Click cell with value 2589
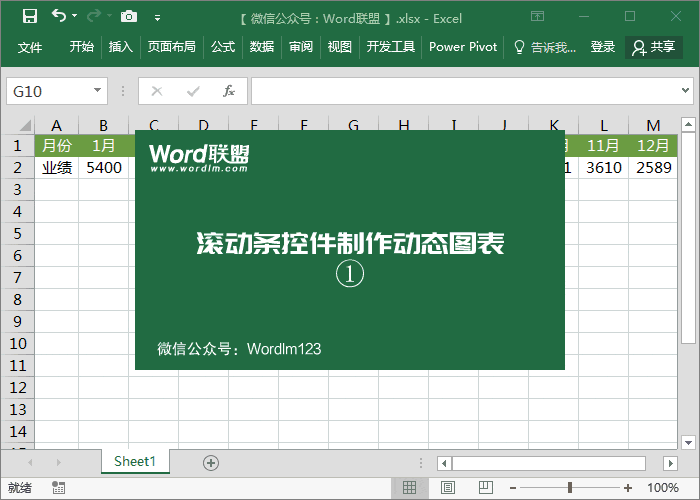700x500 pixels. click(653, 168)
